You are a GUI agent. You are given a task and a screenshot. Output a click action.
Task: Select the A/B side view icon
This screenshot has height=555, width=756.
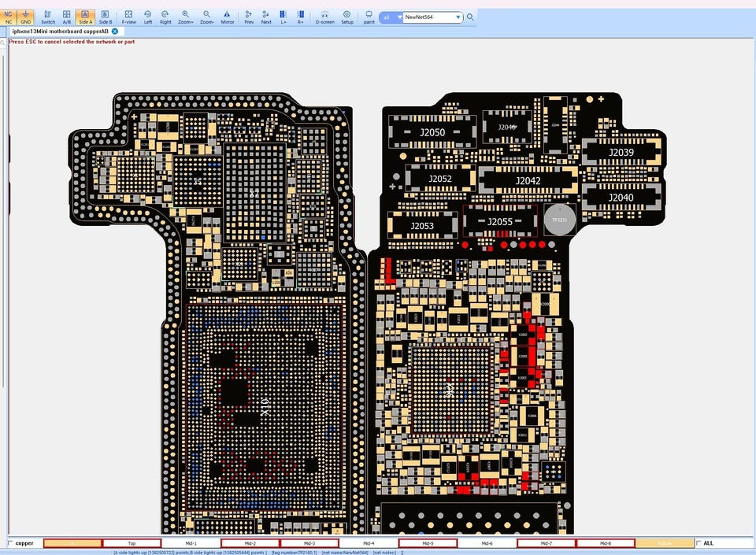[x=66, y=17]
